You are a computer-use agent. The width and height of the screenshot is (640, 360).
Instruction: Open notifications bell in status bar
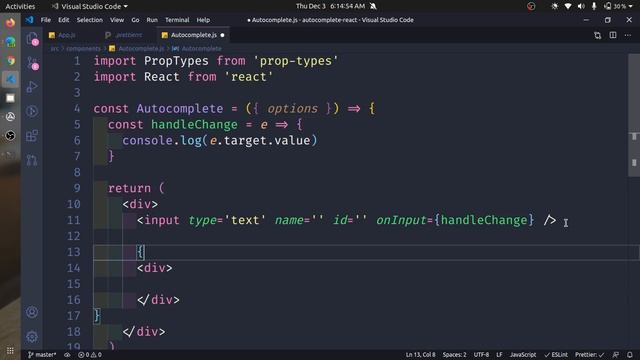(630, 355)
